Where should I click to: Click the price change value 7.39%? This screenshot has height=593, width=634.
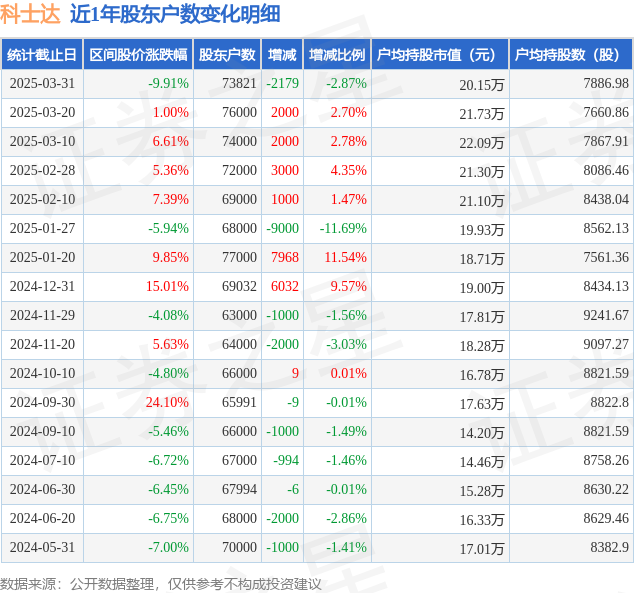coord(171,199)
